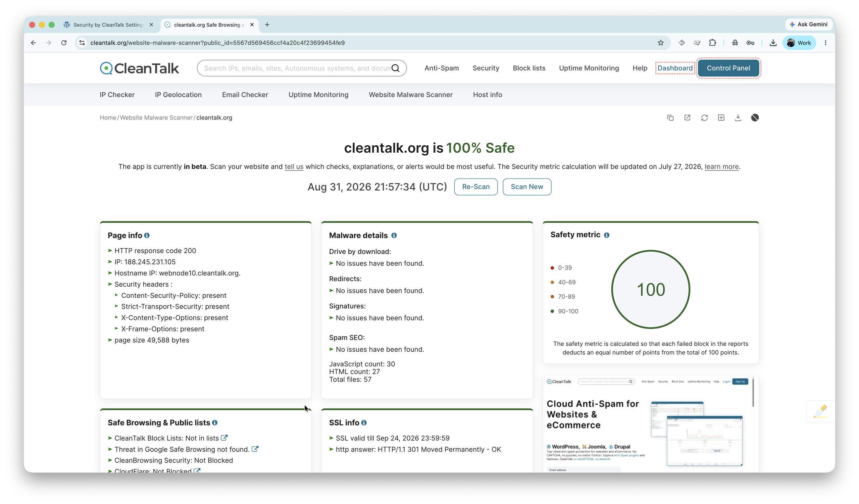Click the Ask Gemini button

coord(809,24)
